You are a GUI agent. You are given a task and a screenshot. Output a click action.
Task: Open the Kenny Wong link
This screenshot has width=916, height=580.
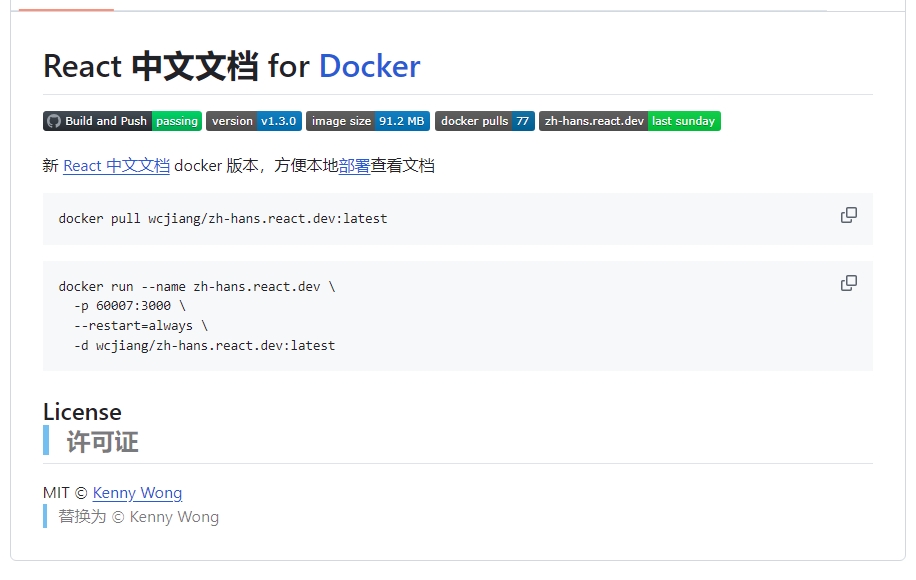137,493
